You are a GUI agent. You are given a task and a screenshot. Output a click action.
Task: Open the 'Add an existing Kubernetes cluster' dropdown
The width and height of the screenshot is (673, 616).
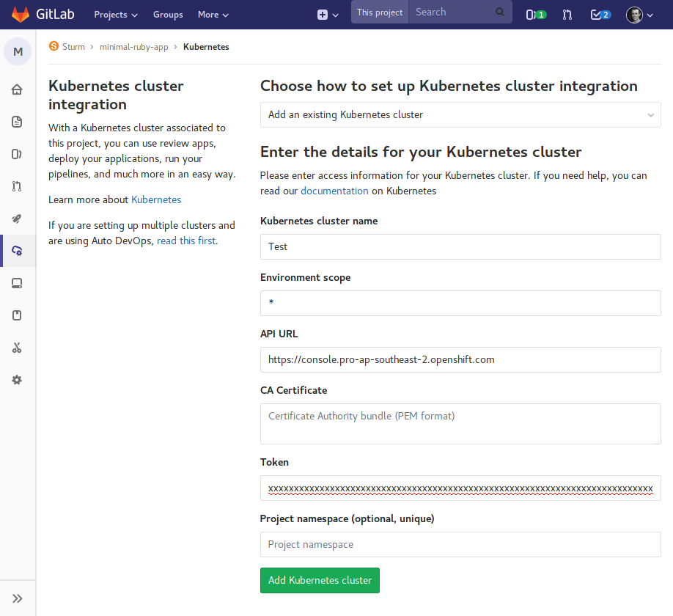(460, 114)
